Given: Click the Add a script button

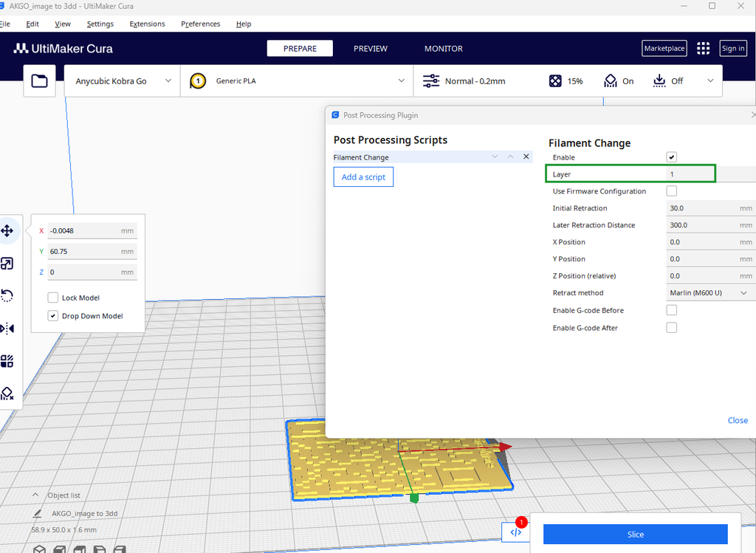Looking at the screenshot, I should click(363, 177).
